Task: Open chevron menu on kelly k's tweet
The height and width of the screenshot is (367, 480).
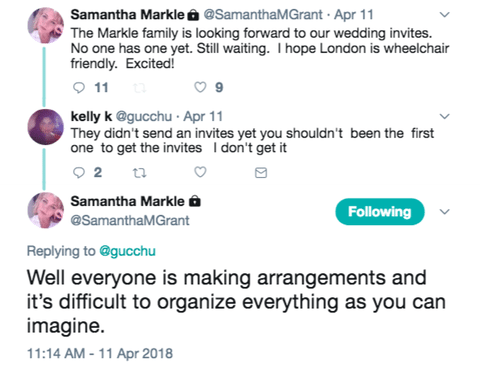Action: [445, 116]
